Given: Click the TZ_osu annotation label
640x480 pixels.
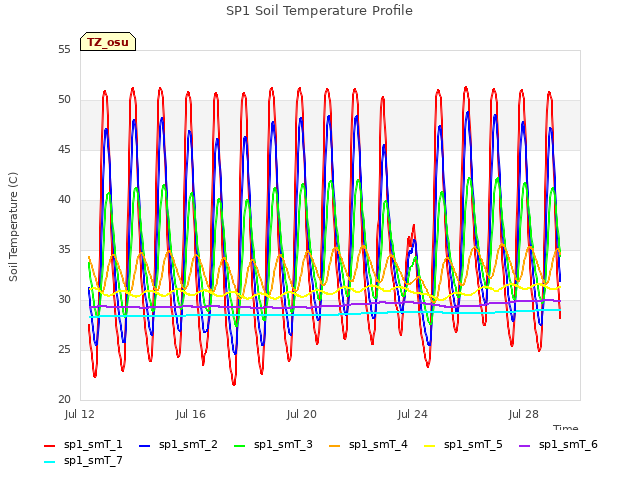Looking at the screenshot, I should (x=108, y=42).
